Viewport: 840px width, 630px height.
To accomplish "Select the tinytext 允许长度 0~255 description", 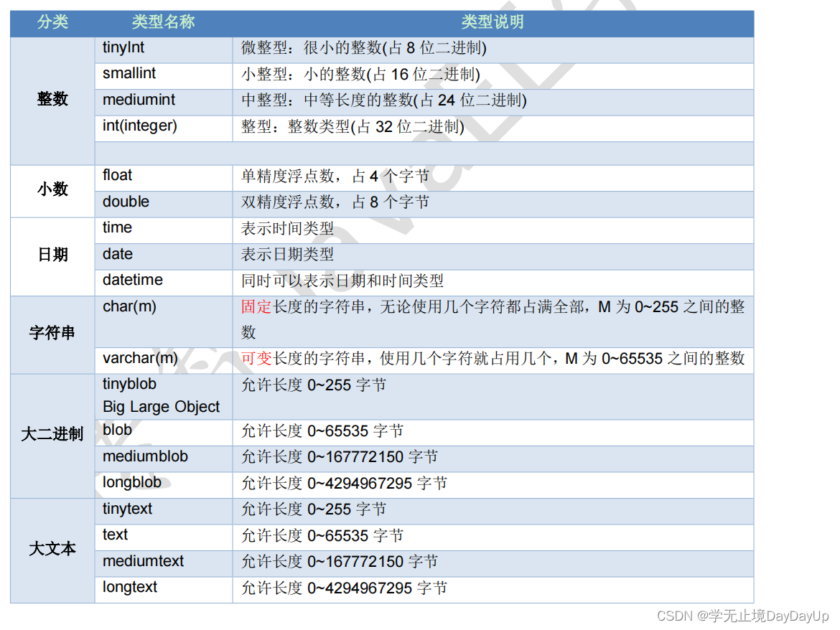I will (493, 511).
